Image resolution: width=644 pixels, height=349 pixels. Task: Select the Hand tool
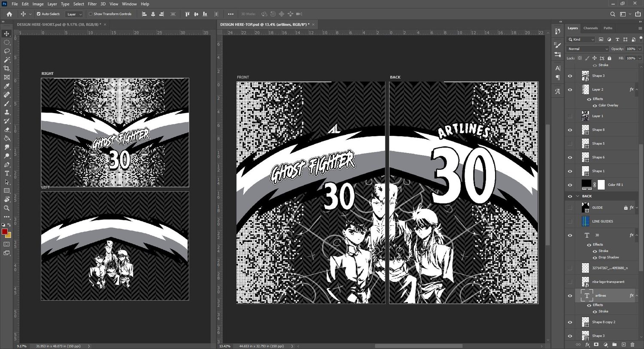pyautogui.click(x=6, y=199)
